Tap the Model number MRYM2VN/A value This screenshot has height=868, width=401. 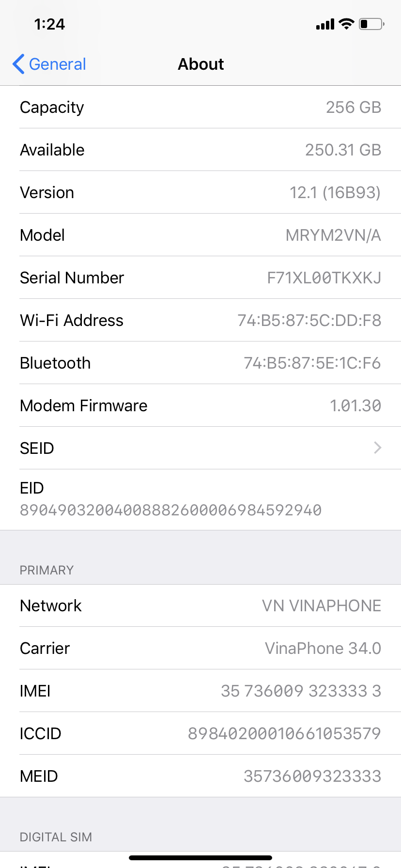(x=333, y=235)
